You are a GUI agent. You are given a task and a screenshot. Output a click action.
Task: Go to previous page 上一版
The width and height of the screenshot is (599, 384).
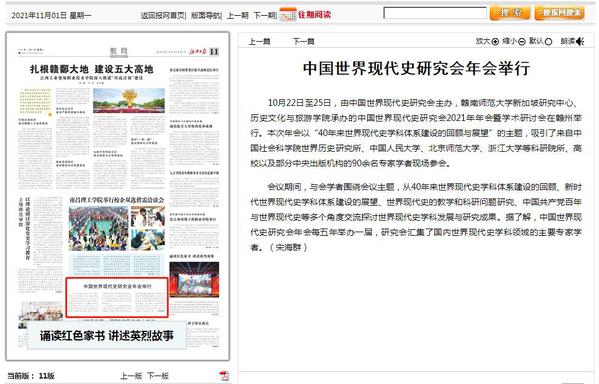pyautogui.click(x=131, y=376)
